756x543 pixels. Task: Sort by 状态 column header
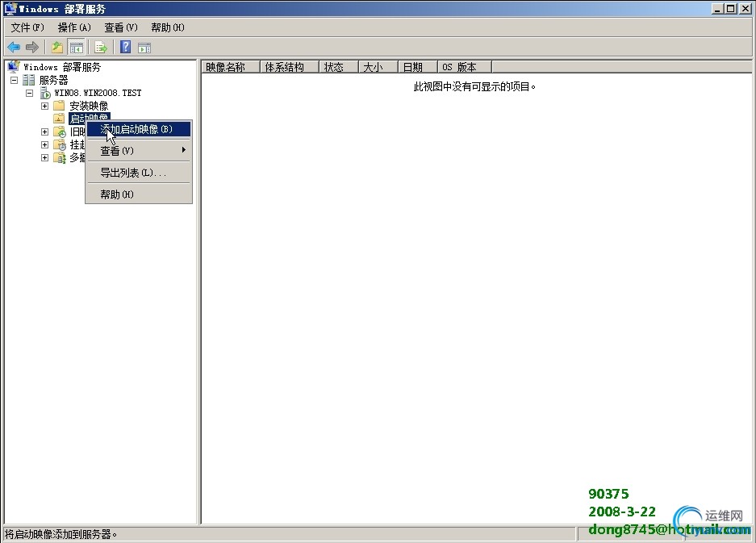pyautogui.click(x=338, y=67)
